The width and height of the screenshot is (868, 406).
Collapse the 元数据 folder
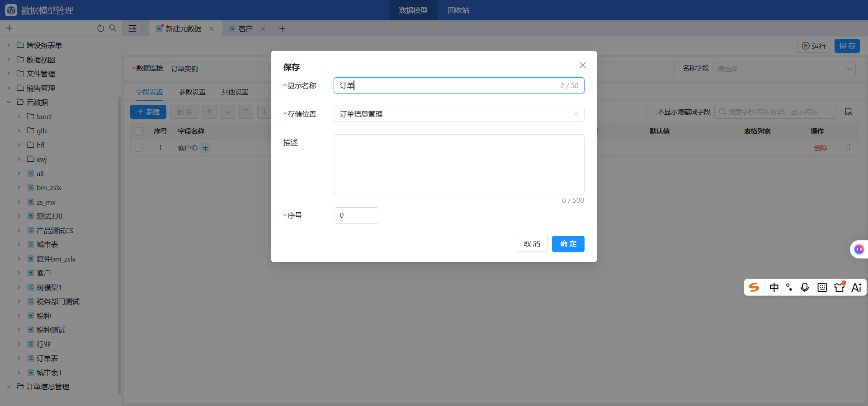click(x=9, y=102)
